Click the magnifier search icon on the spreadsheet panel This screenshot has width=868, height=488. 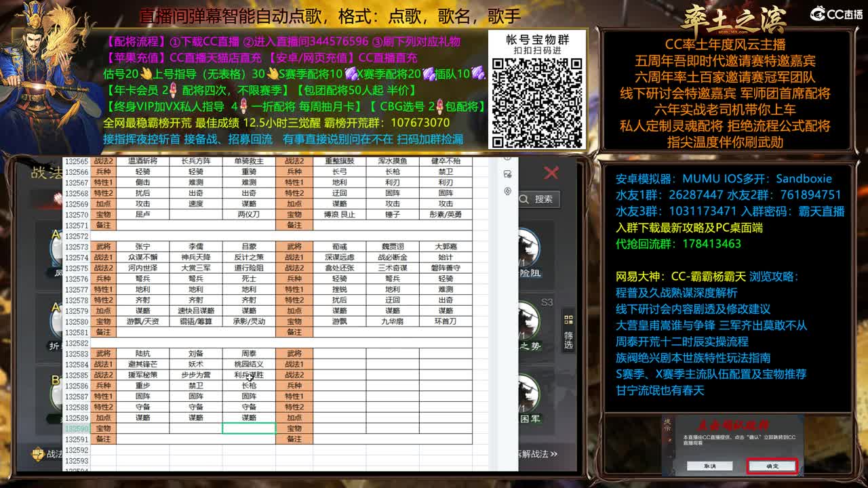[x=523, y=198]
